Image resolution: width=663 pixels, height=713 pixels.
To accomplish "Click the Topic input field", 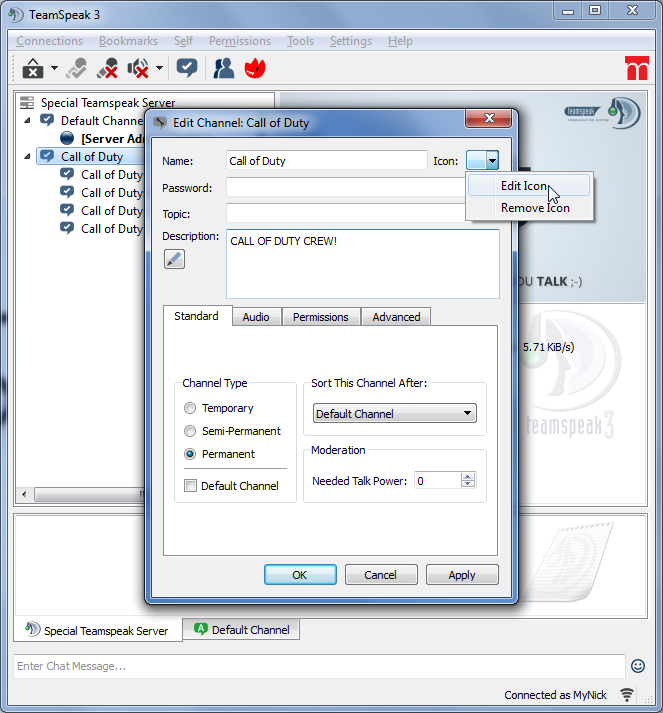I will pos(347,213).
